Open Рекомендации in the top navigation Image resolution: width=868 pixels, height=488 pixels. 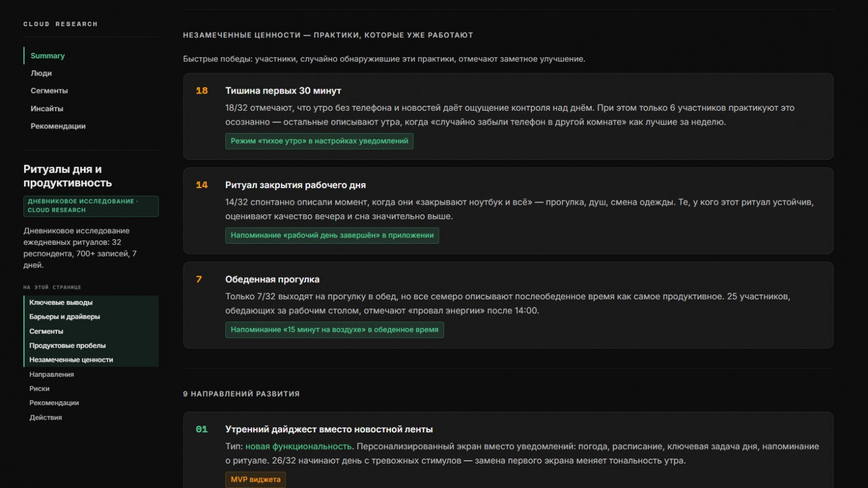click(58, 126)
